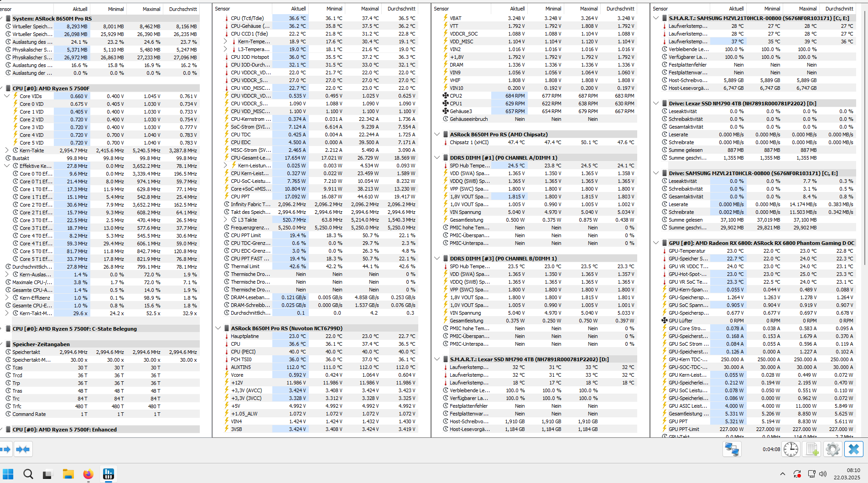This screenshot has height=483, width=868.
Task: Select the GPU PPT-Limit row
Action: coord(758,429)
